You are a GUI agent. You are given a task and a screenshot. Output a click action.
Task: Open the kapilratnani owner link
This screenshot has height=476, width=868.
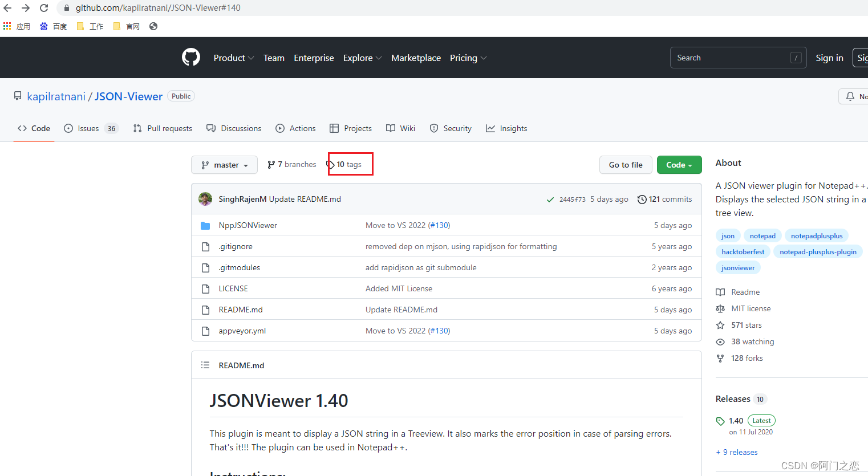56,96
